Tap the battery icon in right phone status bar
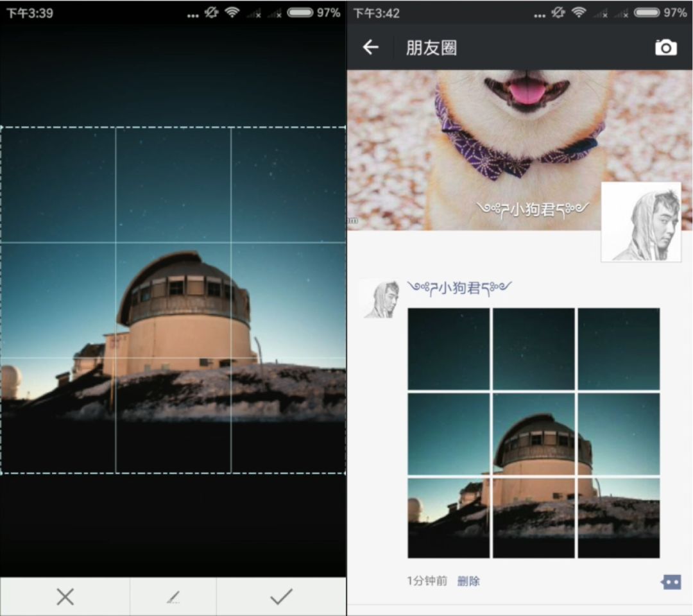The image size is (693, 616). click(647, 12)
